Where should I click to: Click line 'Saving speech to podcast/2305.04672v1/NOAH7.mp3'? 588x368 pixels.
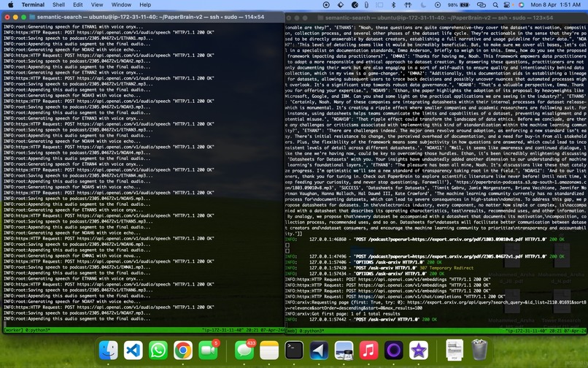click(77, 313)
